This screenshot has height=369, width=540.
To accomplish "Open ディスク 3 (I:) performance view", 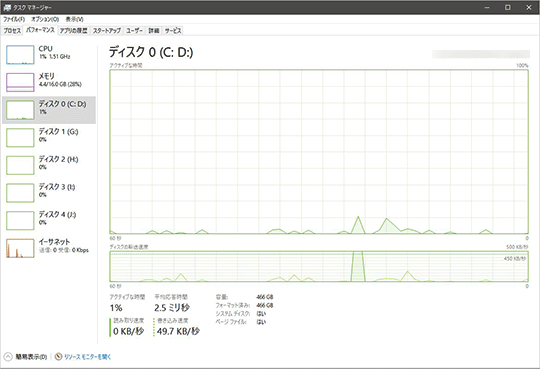I will 49,193.
